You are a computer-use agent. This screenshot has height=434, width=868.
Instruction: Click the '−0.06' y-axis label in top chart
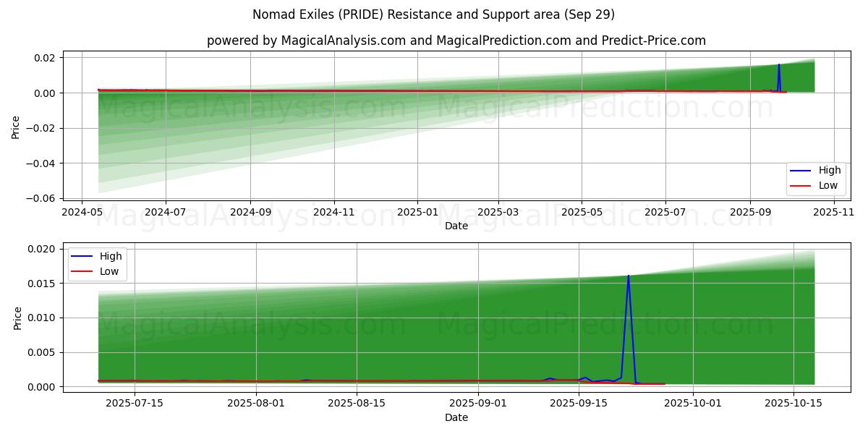(x=41, y=198)
